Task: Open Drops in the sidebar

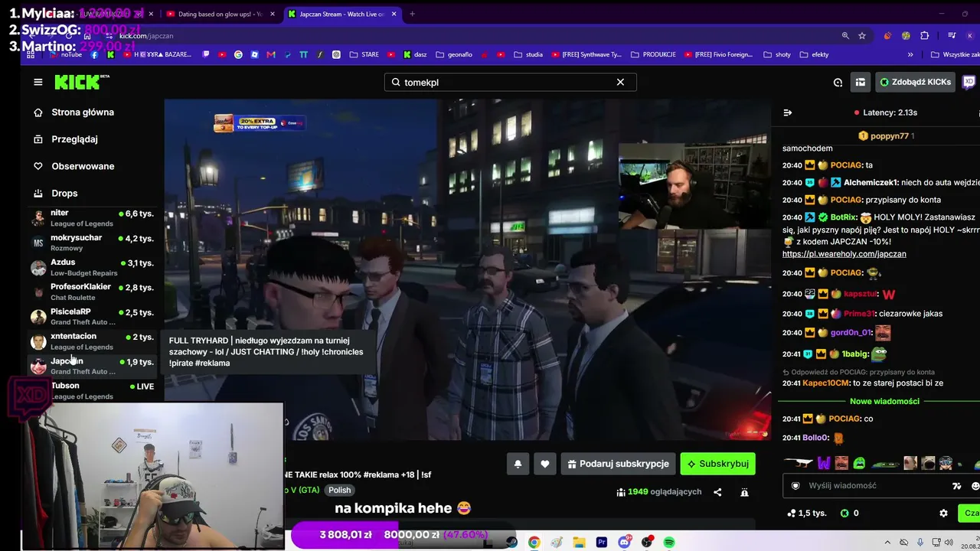Action: [64, 194]
